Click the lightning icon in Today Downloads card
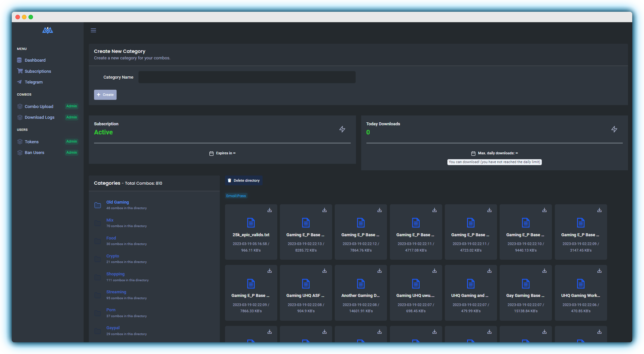Image resolution: width=644 pixels, height=354 pixels. [614, 129]
